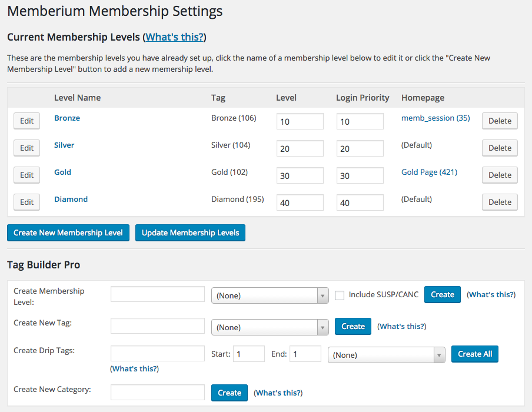This screenshot has width=532, height=412.
Task: Click the Level Name column header
Action: 77,98
